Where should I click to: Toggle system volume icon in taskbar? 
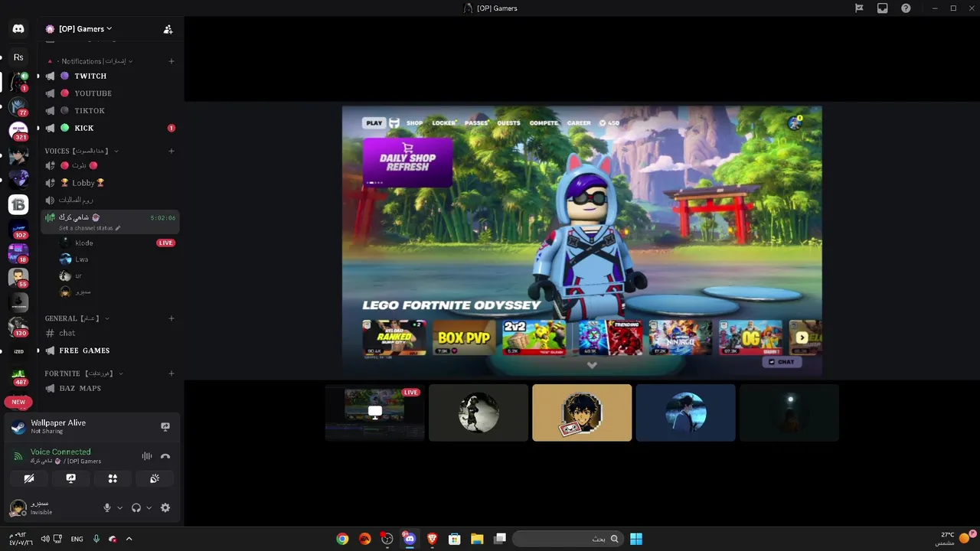[x=45, y=539]
